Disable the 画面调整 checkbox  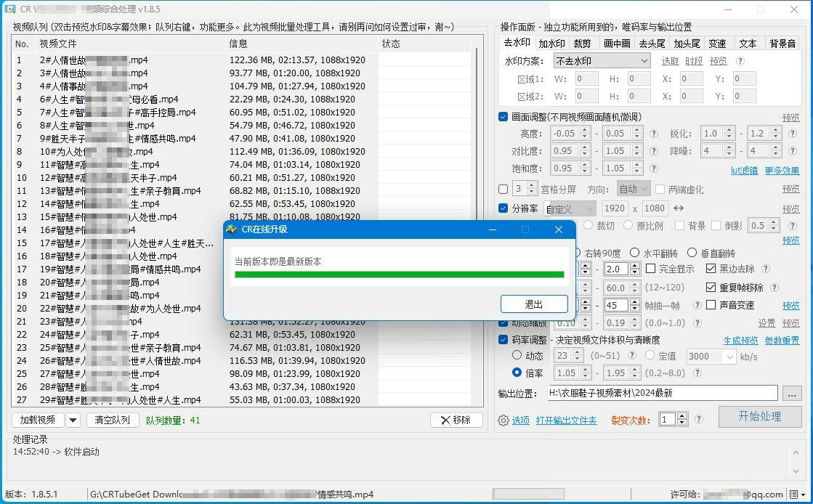(x=503, y=117)
